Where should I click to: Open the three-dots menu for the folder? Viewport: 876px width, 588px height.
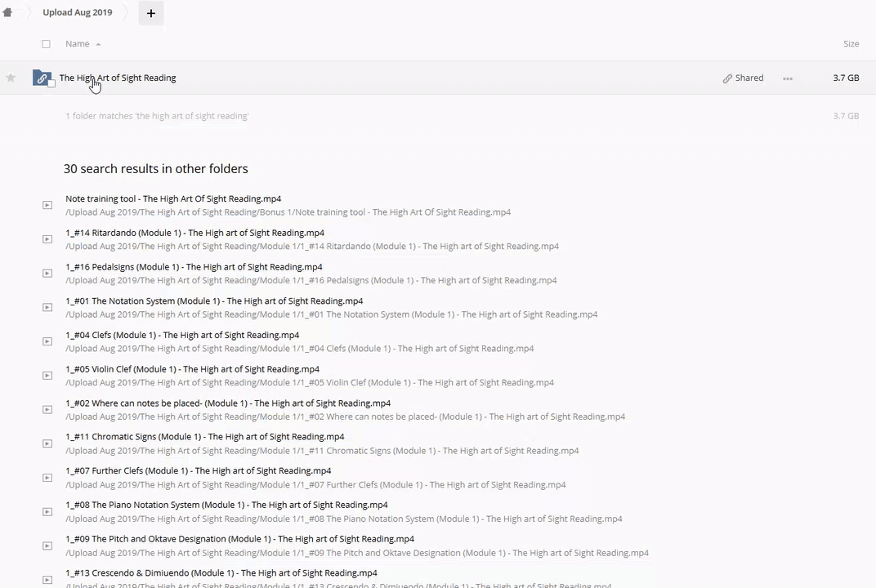coord(787,78)
